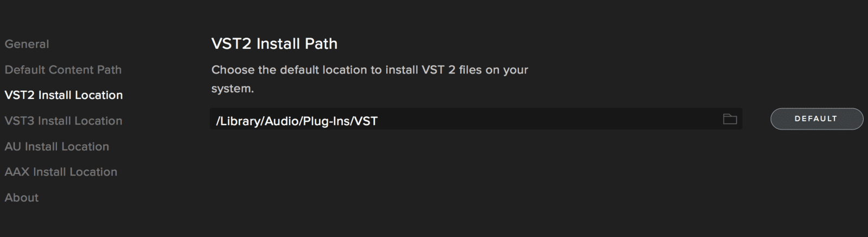Pick the VST3 entry in settings list
Image resolution: width=868 pixels, height=237 pixels.
coord(63,121)
